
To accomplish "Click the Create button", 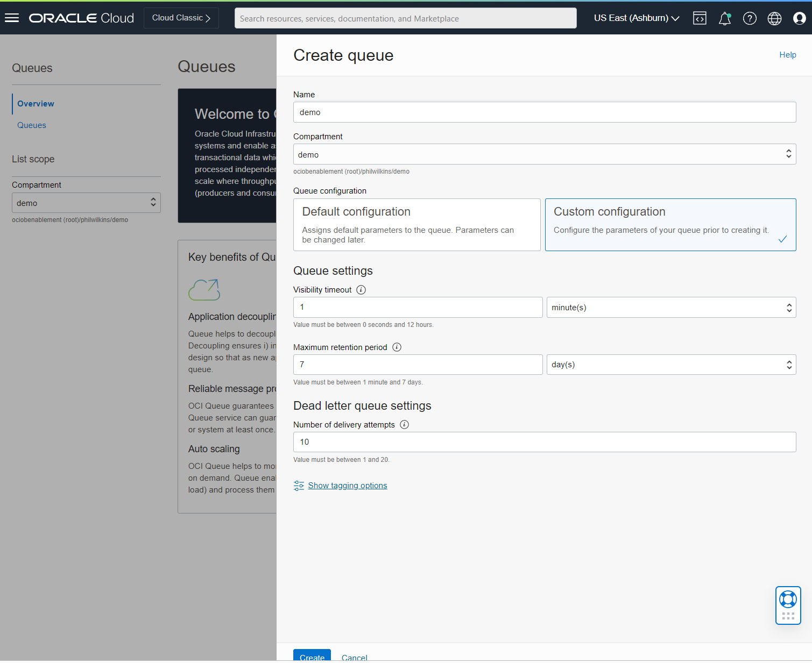I will pyautogui.click(x=312, y=657).
